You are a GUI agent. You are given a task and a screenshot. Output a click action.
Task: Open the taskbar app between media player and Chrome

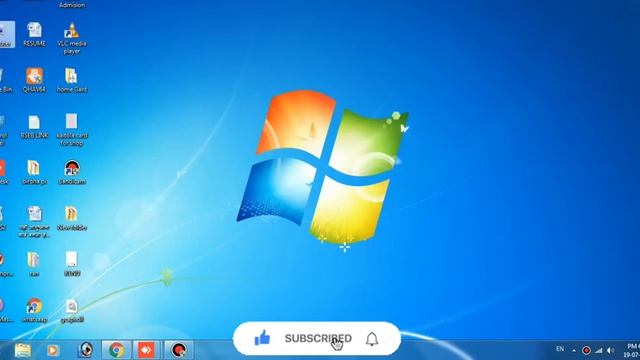point(85,350)
